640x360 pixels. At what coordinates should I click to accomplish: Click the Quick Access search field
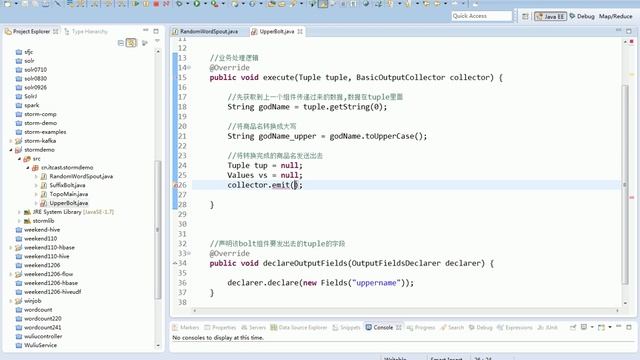point(482,16)
